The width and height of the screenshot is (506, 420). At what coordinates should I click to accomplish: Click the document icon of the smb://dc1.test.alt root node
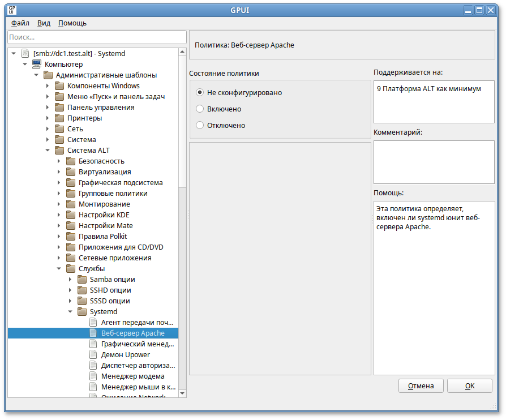pos(25,54)
